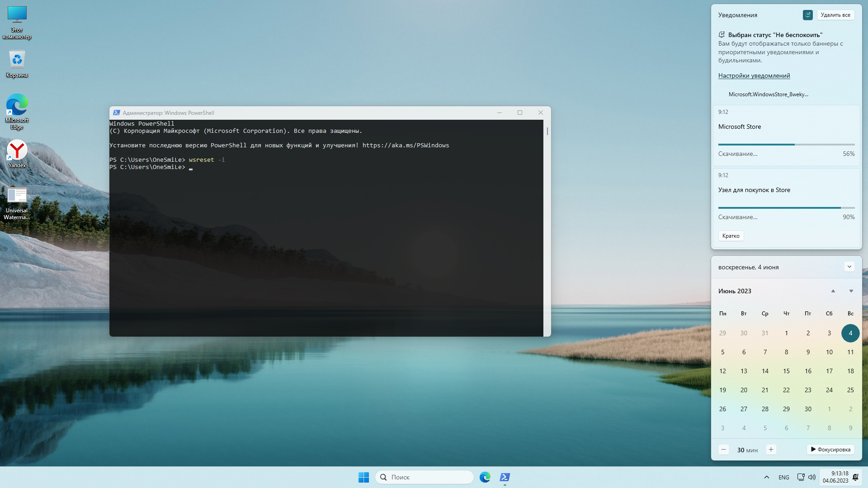Image resolution: width=868 pixels, height=488 pixels.
Task: Open Настройки уведомлений link
Action: pyautogui.click(x=754, y=75)
